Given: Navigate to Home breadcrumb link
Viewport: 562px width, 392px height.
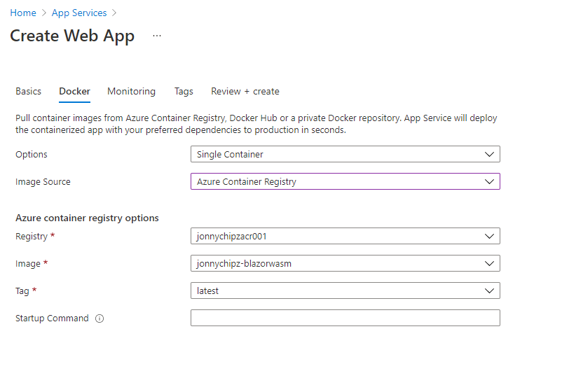Looking at the screenshot, I should point(23,13).
